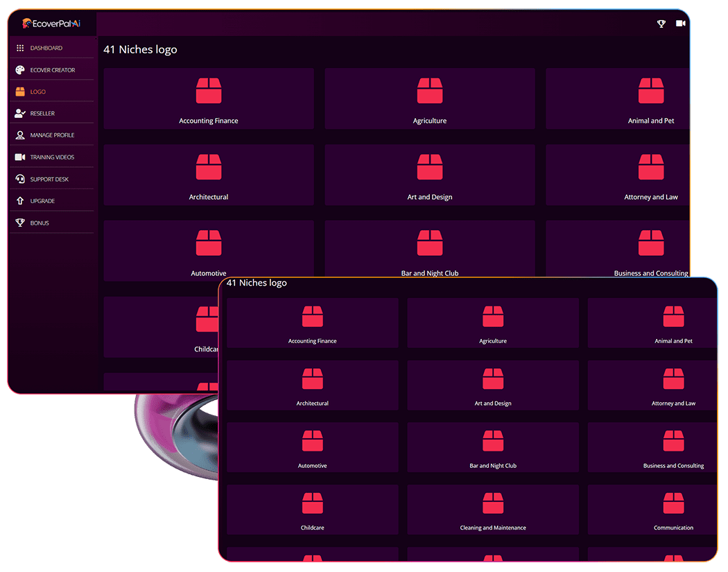Select Agriculture niche icon in the back window
Viewport: 728px width, 572px height.
[430, 91]
